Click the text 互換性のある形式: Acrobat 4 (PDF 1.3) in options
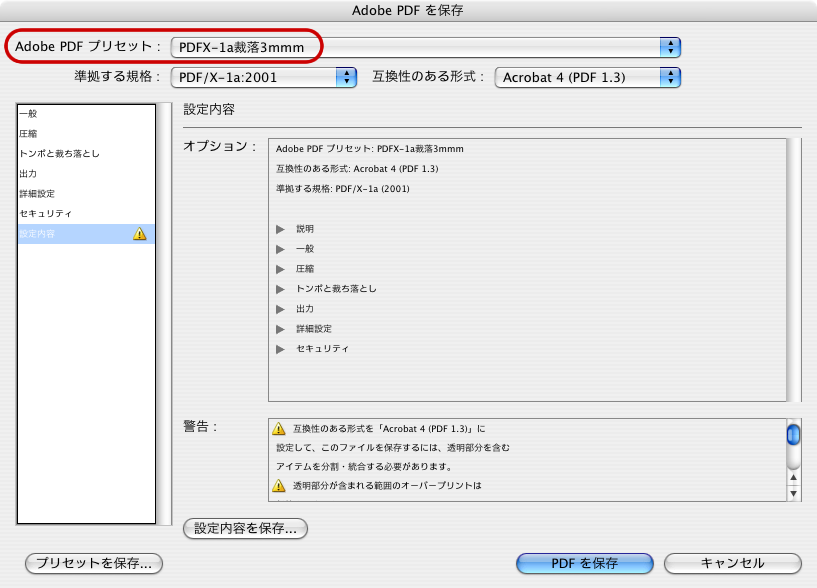817x588 pixels. pyautogui.click(x=357, y=169)
